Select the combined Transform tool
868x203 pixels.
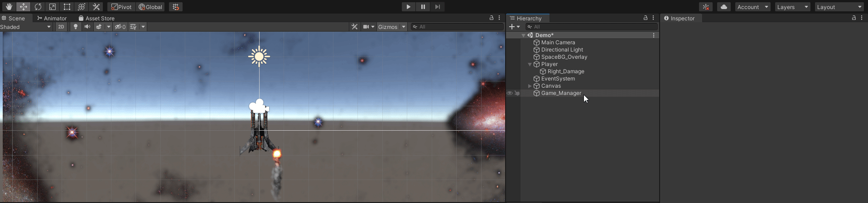81,7
